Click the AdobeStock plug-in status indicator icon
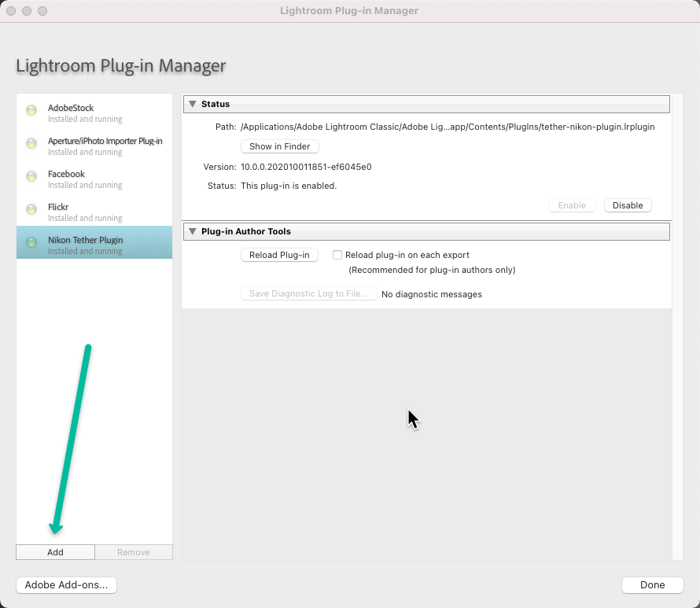This screenshot has height=608, width=700. pyautogui.click(x=31, y=111)
